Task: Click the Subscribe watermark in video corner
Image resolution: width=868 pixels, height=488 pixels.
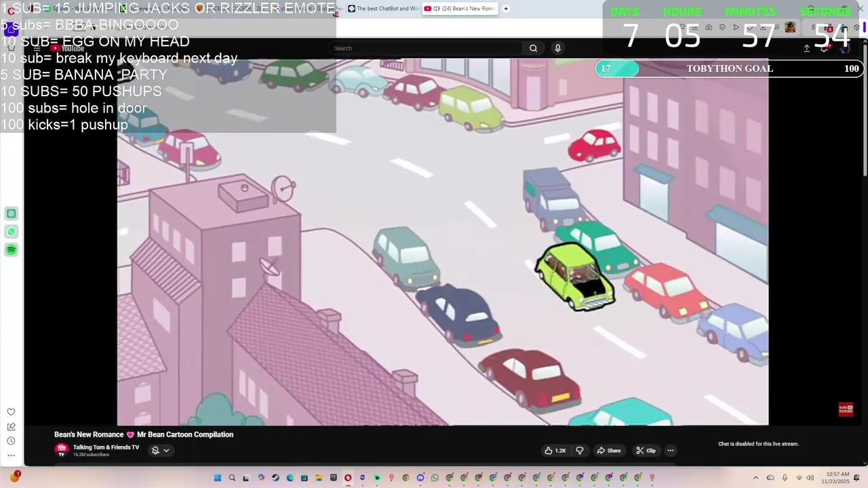Action: [846, 409]
